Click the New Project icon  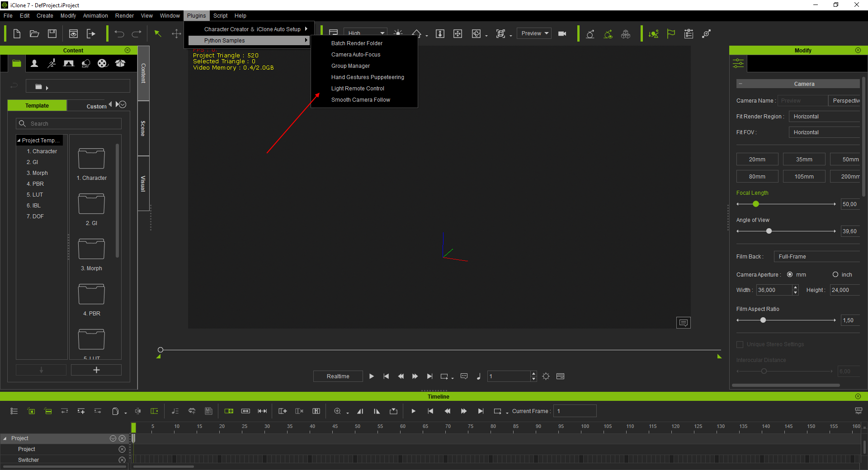(x=17, y=33)
